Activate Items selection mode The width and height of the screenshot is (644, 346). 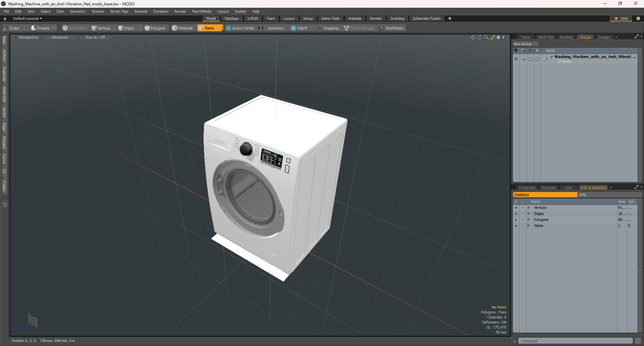[210, 28]
